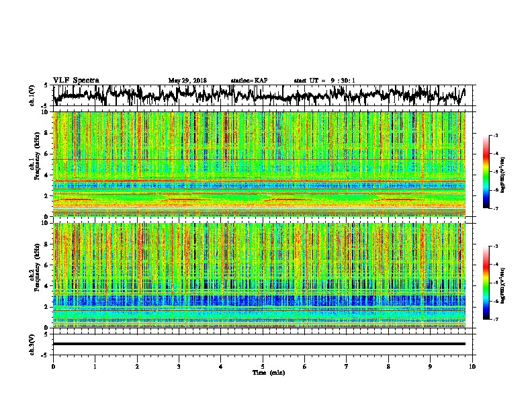
Task: Click the time axis tick label '5'
Action: click(263, 367)
